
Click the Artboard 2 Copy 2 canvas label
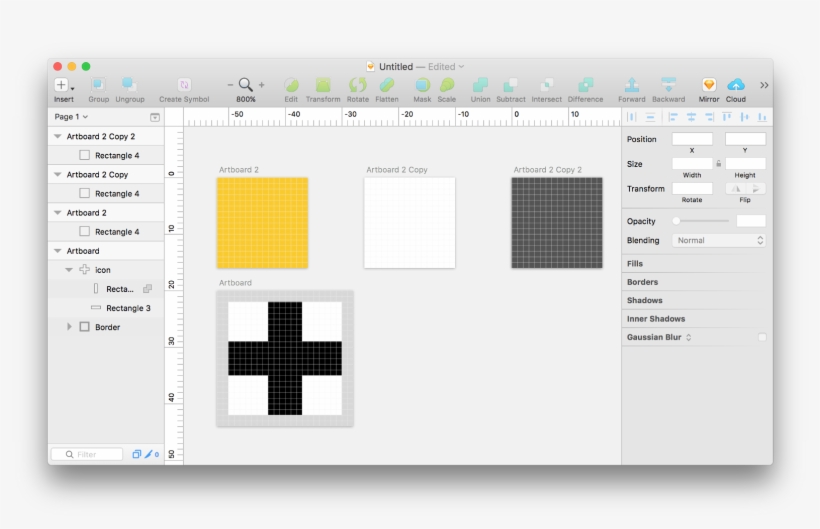[x=547, y=170]
